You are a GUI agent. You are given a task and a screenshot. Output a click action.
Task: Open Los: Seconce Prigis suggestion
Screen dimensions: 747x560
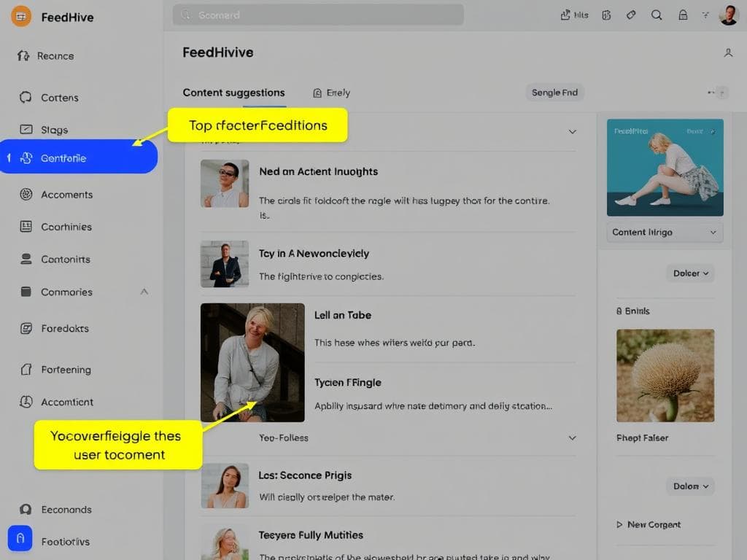(305, 475)
